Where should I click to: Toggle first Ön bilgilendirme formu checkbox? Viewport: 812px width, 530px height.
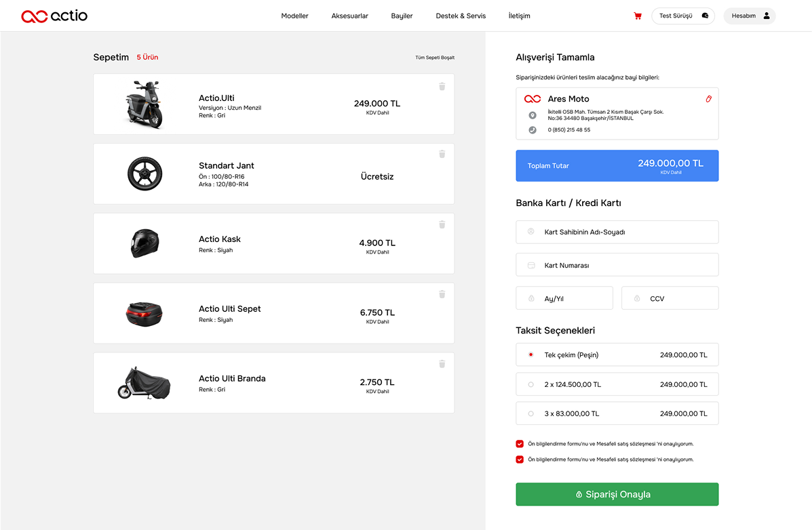pos(520,443)
